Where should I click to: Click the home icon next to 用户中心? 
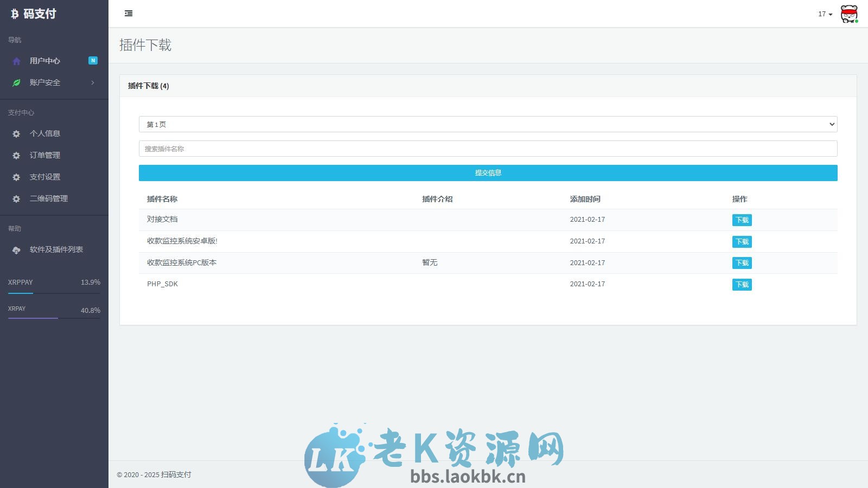[16, 61]
